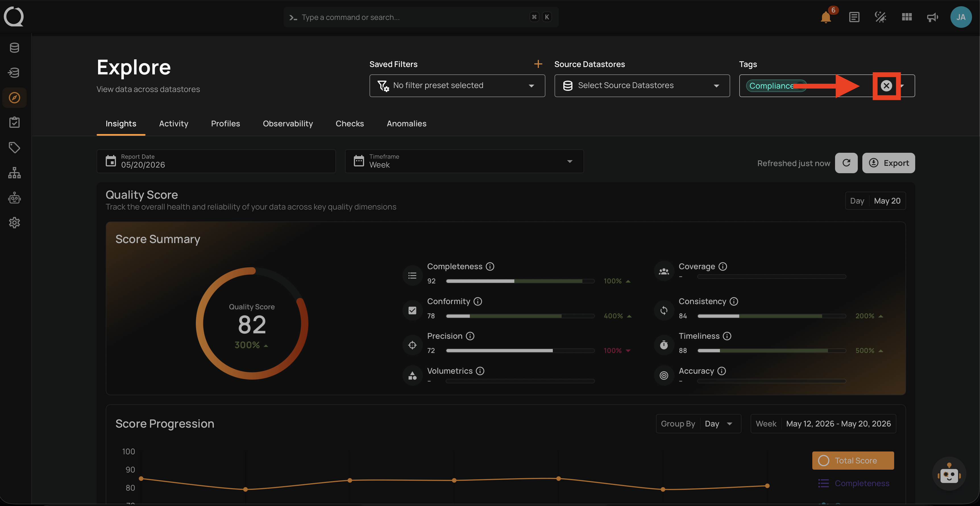Click the Source Datastores sidebar icon
This screenshot has height=506, width=980.
(14, 48)
